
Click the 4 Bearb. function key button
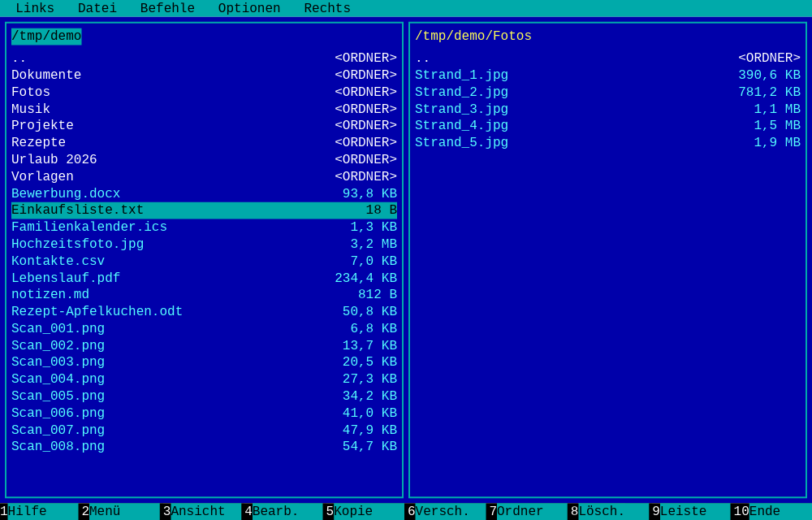point(283,511)
